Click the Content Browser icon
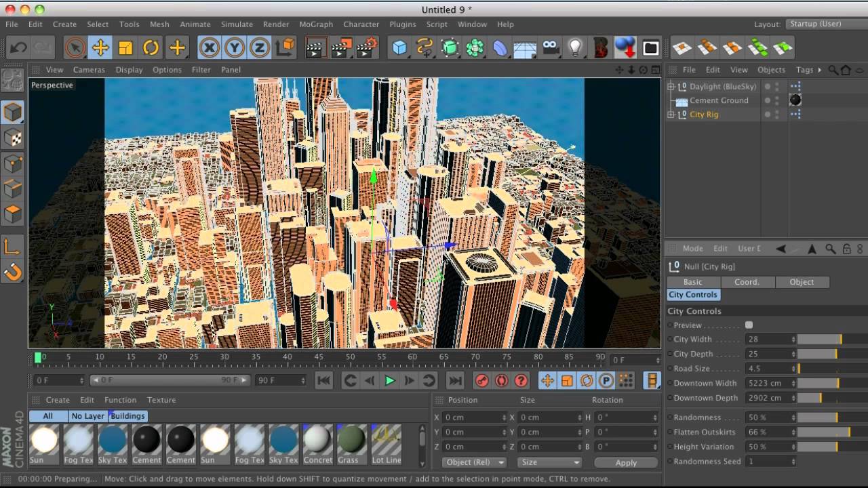The width and height of the screenshot is (868, 488). tap(650, 47)
